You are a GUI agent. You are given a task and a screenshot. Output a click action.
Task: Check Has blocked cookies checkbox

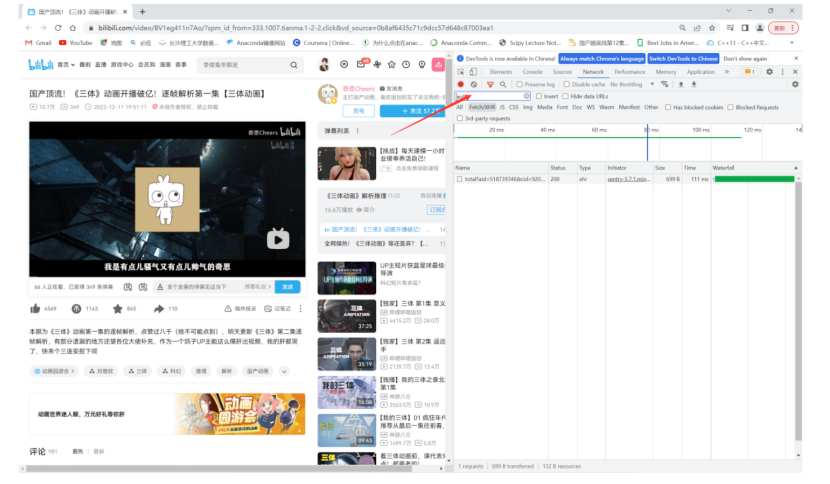[x=668, y=107]
